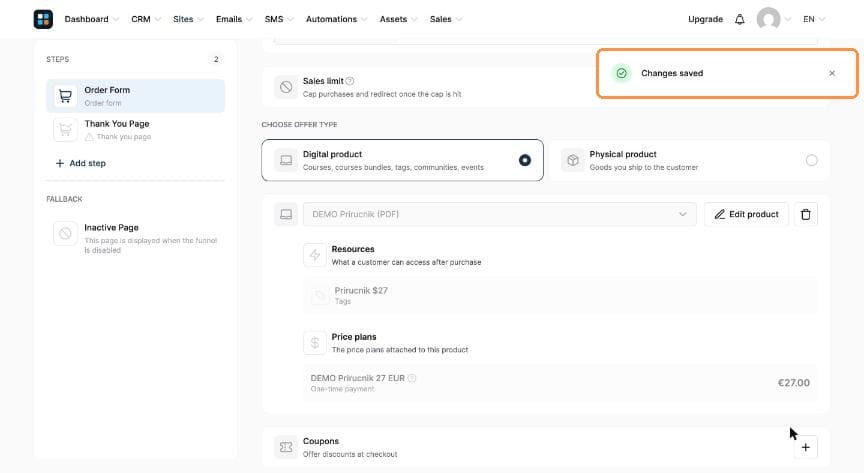Add a coupon with the plus icon
864x473 pixels.
point(806,448)
